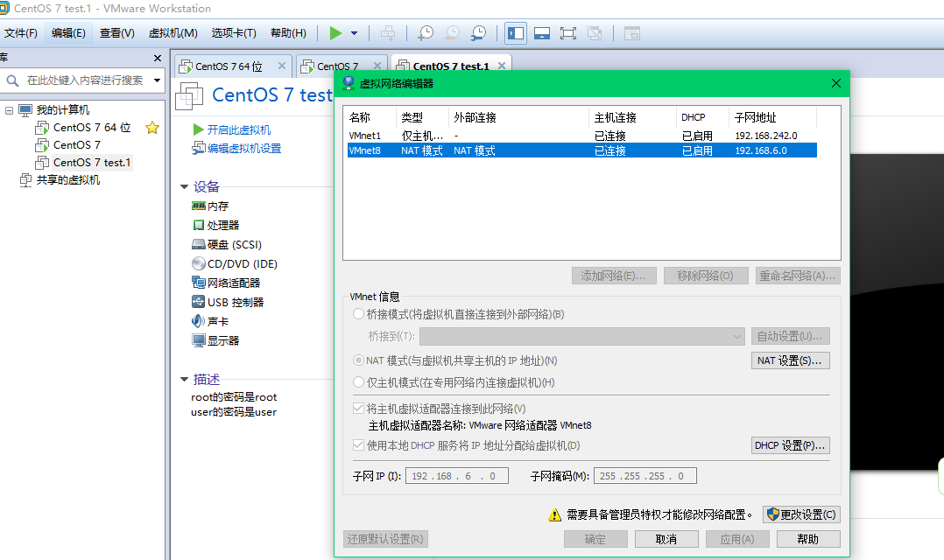Click the CD/DVD (IDE) disc icon
This screenshot has height=560, width=944.
pos(198,263)
